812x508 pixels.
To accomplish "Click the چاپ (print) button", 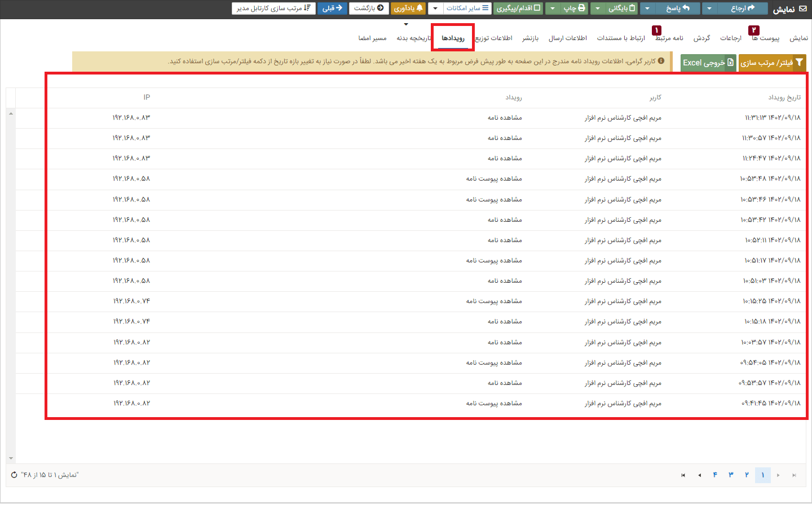I will pyautogui.click(x=574, y=8).
